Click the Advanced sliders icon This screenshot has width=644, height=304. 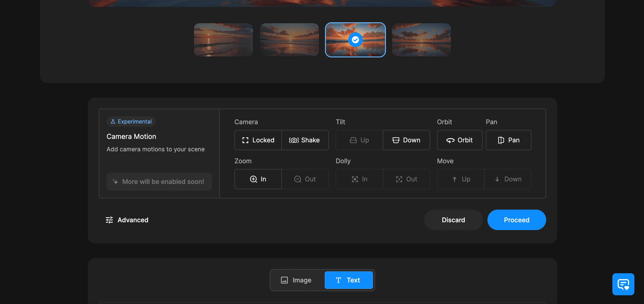[x=109, y=220]
